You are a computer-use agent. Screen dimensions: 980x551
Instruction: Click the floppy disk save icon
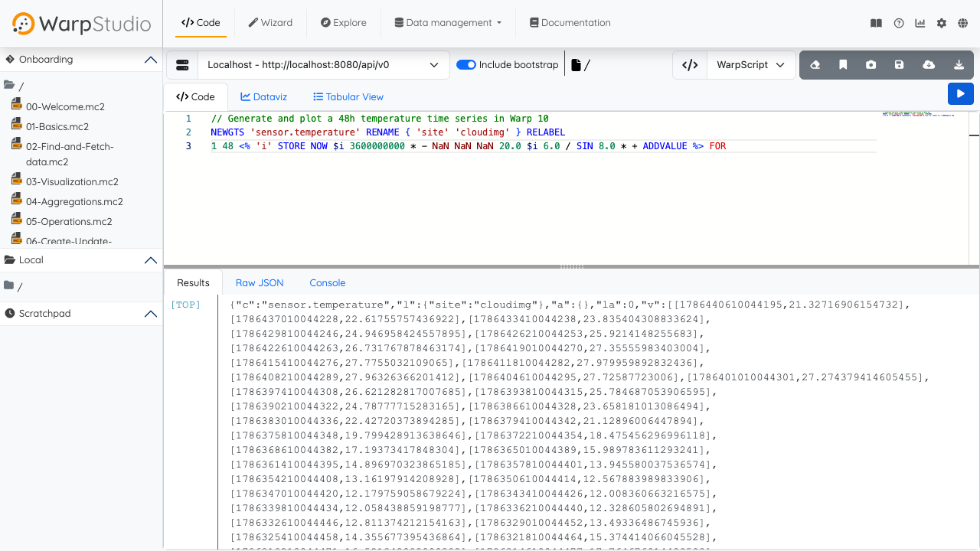(x=900, y=65)
